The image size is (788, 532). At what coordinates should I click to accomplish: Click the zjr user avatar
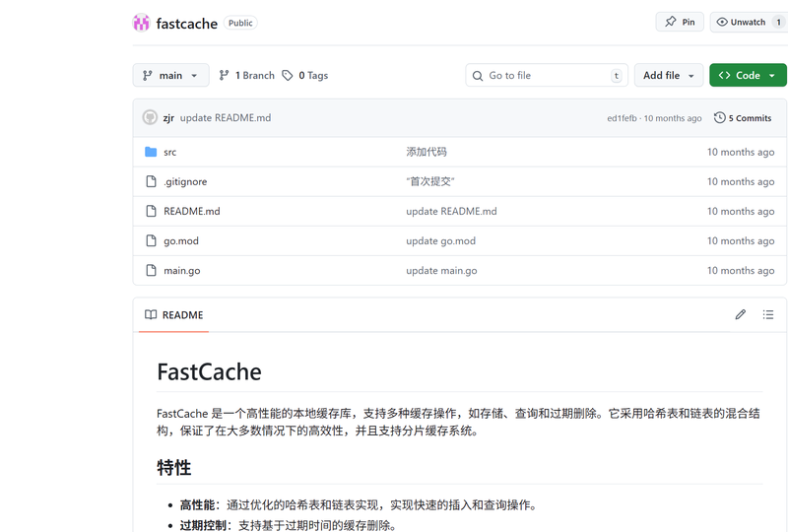tap(150, 117)
